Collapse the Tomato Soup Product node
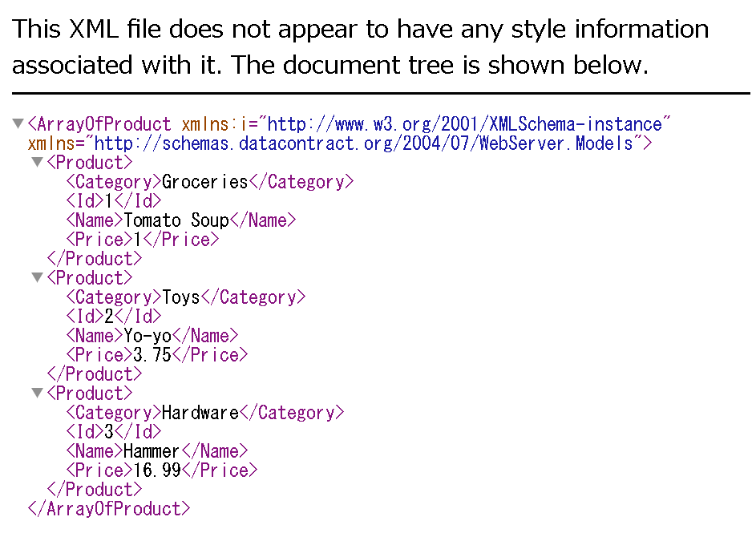 point(37,162)
